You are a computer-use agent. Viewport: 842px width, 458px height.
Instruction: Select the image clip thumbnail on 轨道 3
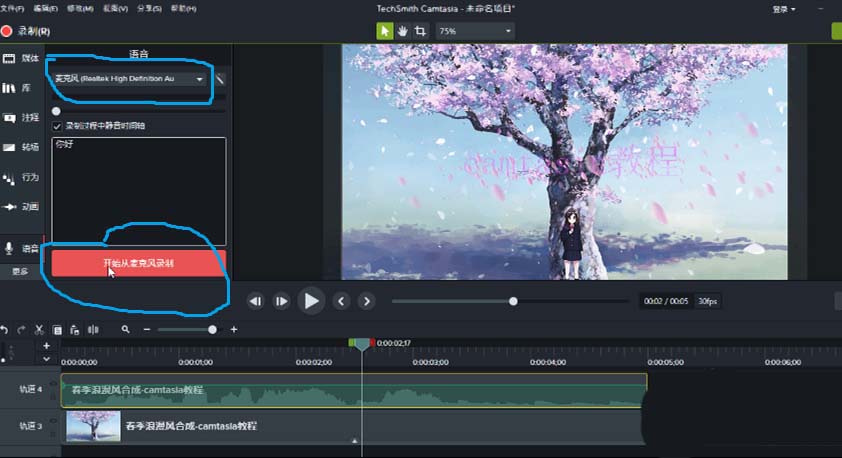click(93, 426)
